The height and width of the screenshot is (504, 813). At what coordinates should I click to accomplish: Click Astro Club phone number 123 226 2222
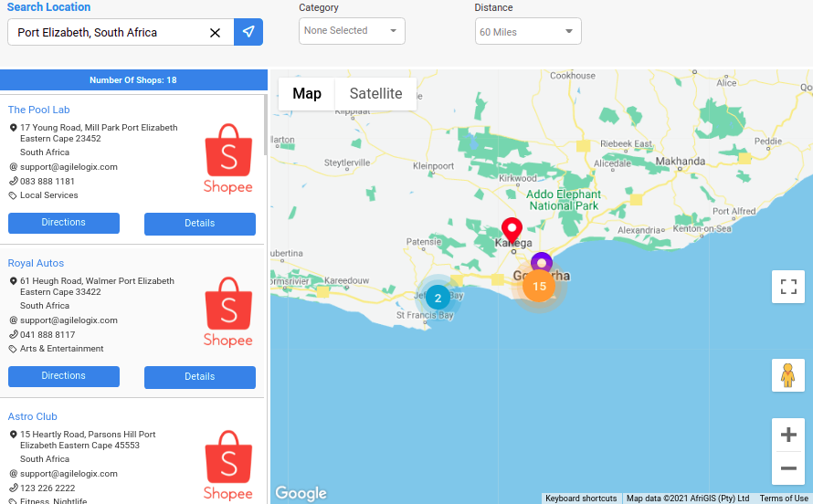click(x=48, y=488)
